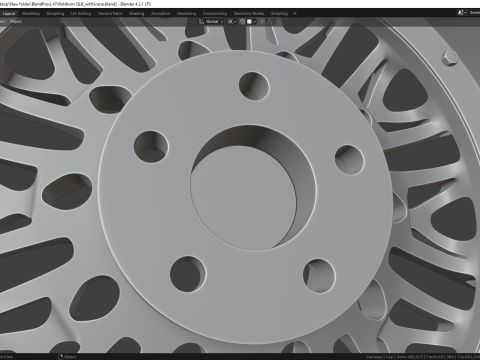
Task: Click the Object status bar hint
Action: pyautogui.click(x=67, y=357)
